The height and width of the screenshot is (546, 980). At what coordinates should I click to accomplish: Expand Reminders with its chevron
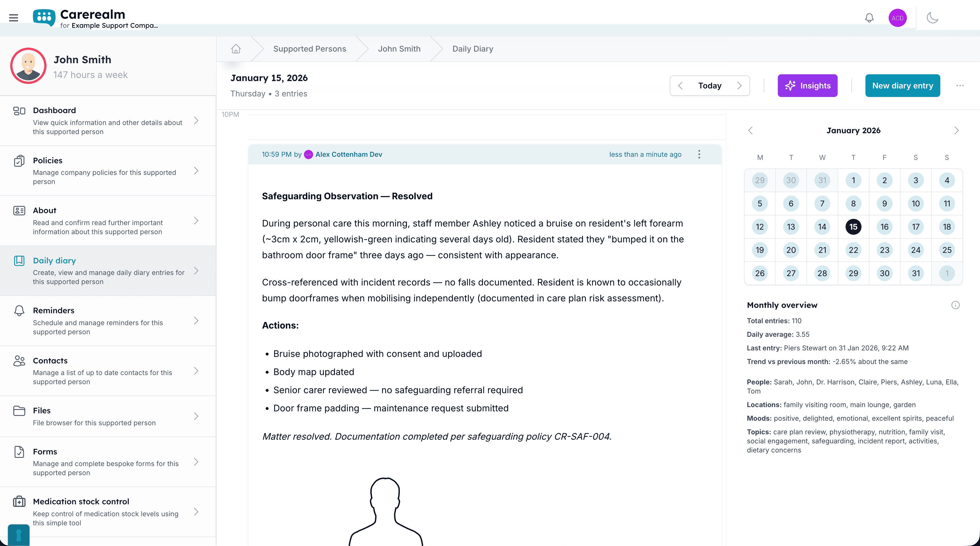tap(196, 321)
